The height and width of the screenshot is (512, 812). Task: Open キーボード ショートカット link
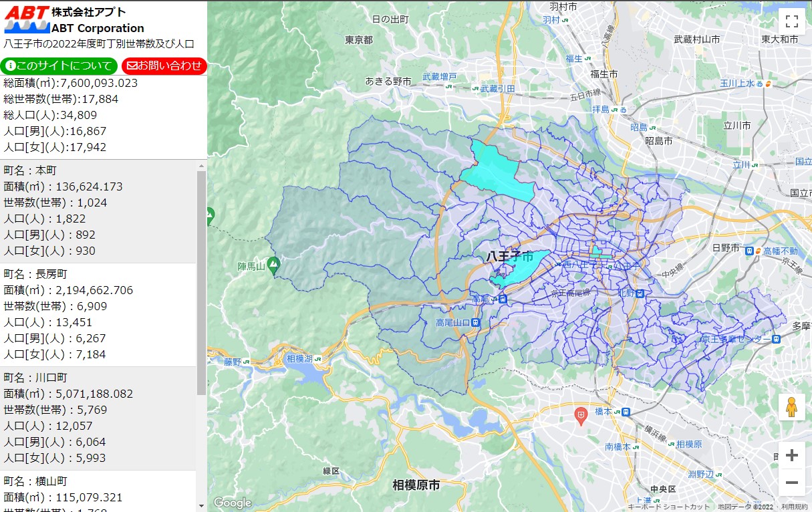(x=668, y=507)
